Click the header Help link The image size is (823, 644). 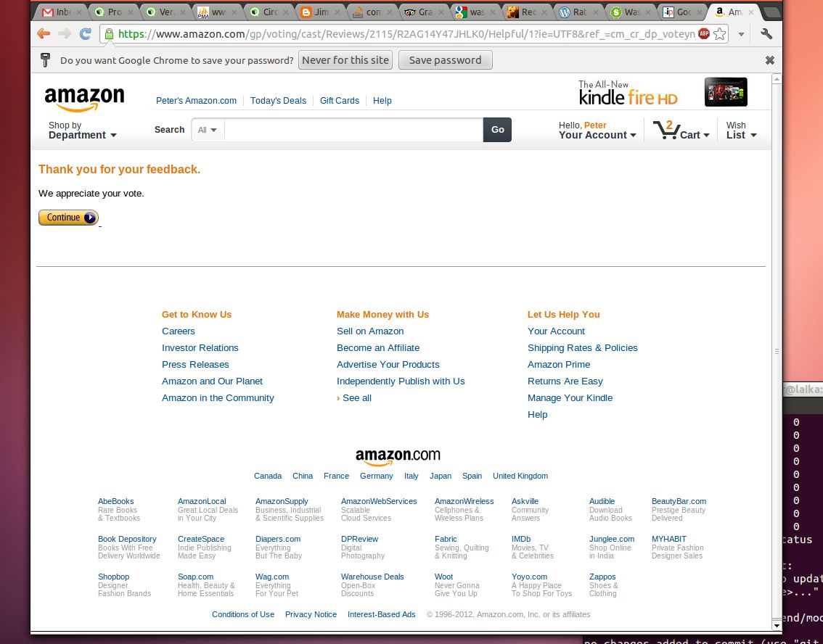point(382,101)
